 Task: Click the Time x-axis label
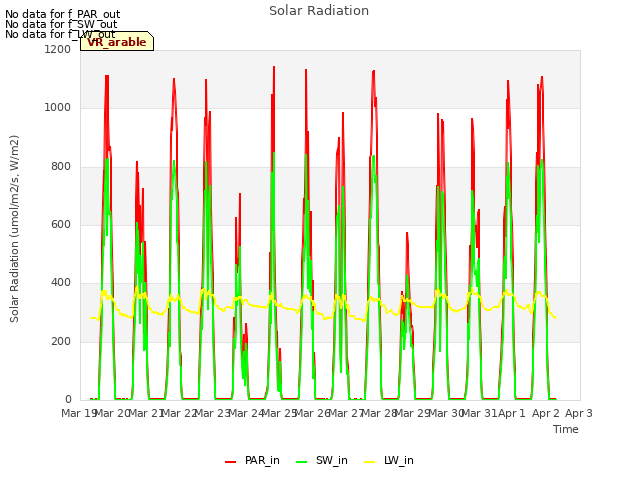pyautogui.click(x=566, y=429)
